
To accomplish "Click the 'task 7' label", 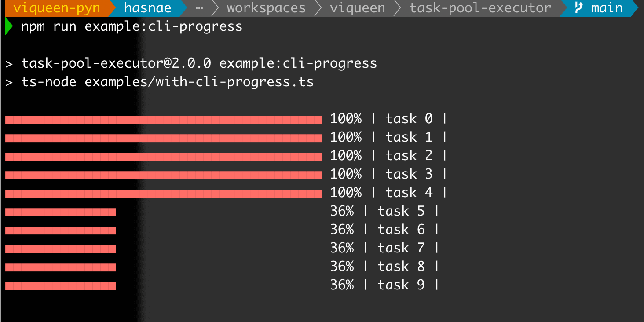I will pos(401,248).
